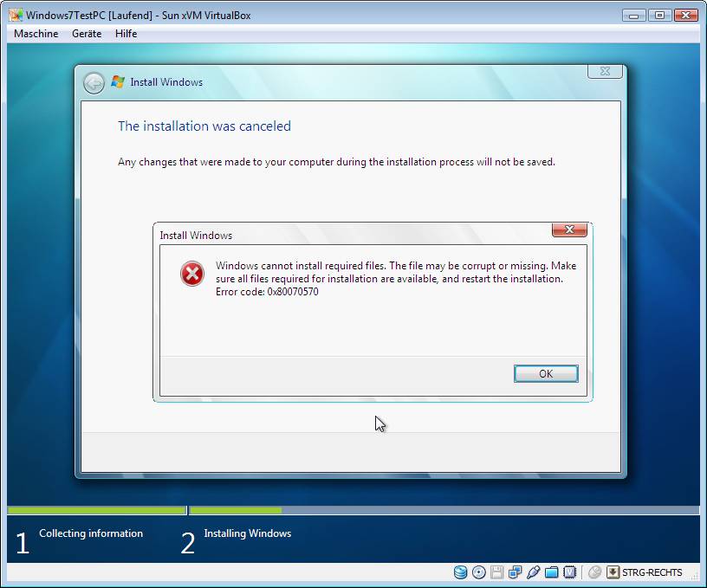Open the Maschine menu

pos(36,34)
